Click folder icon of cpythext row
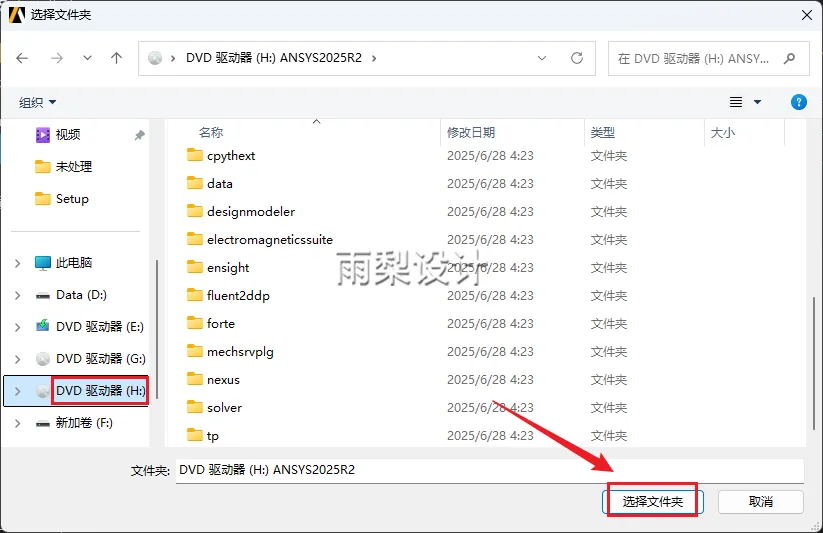The image size is (823, 533). (x=195, y=155)
